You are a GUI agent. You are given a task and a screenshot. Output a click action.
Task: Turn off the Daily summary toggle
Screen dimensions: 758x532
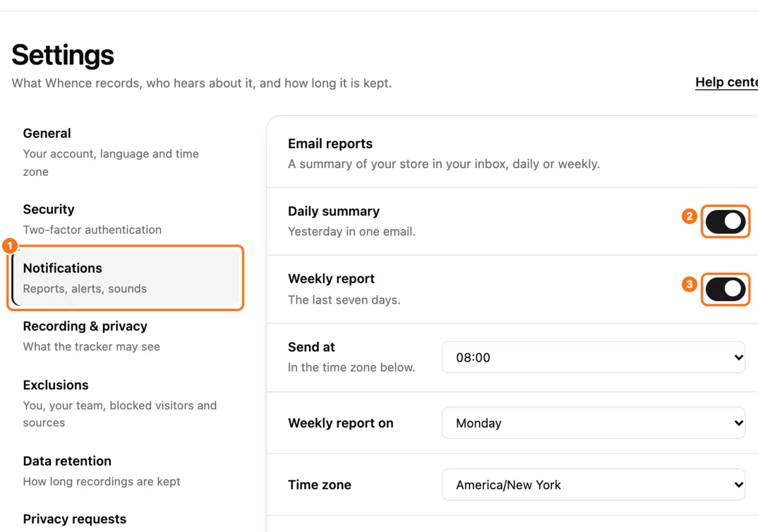click(x=725, y=221)
